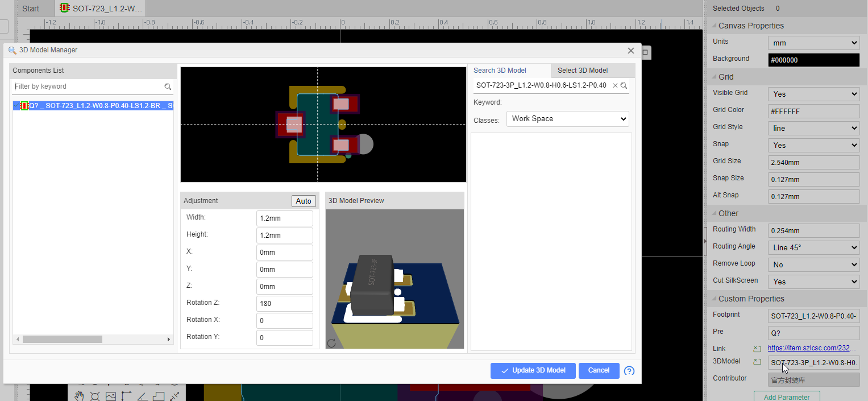The width and height of the screenshot is (868, 401).
Task: Switch to the Search 3D Model tab
Action: 509,71
